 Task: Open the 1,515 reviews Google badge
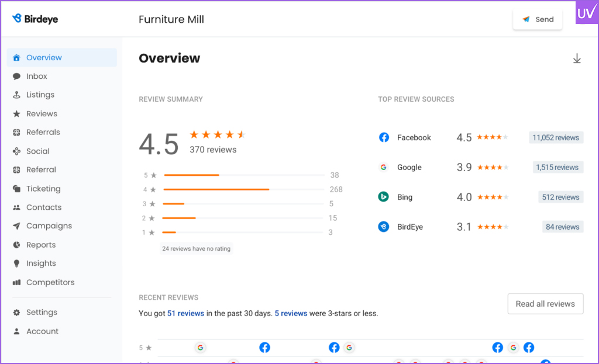(x=557, y=167)
